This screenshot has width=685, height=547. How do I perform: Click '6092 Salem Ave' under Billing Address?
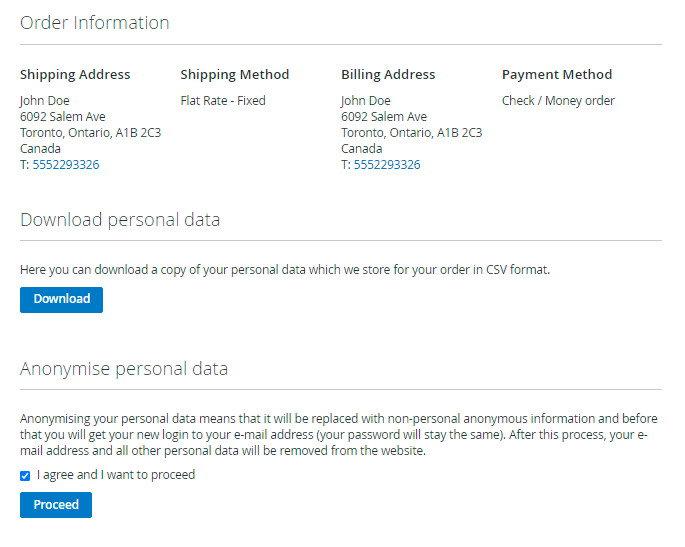click(x=384, y=117)
